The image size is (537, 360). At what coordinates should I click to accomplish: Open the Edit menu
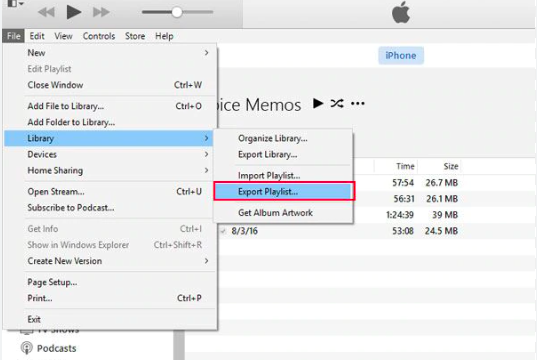pyautogui.click(x=37, y=36)
